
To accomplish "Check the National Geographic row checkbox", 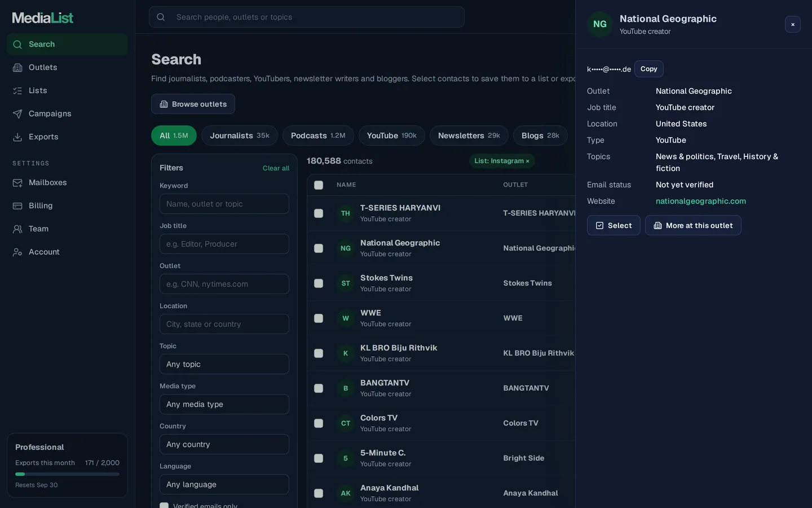I will pyautogui.click(x=319, y=248).
